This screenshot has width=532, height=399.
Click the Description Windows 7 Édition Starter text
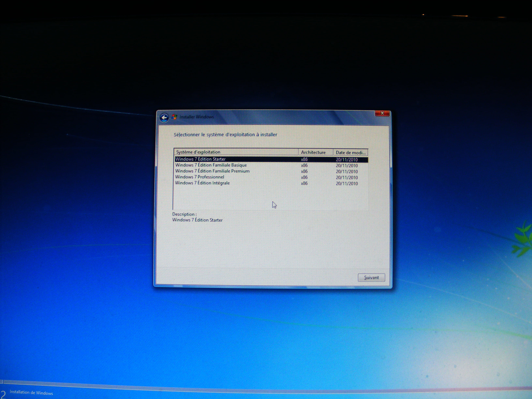tap(197, 220)
